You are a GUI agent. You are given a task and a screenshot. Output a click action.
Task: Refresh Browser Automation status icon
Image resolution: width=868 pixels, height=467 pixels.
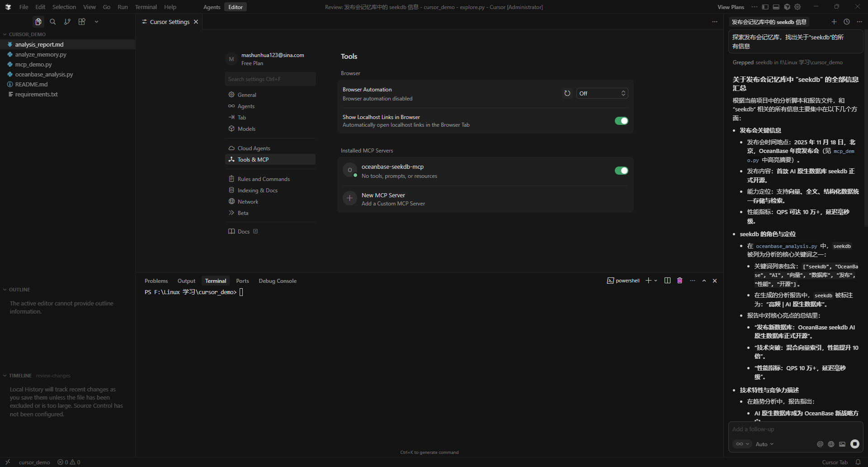[x=567, y=93]
